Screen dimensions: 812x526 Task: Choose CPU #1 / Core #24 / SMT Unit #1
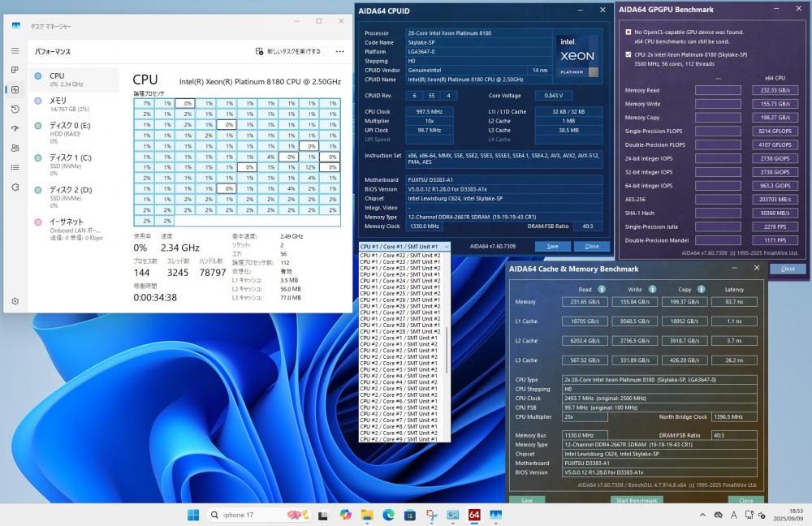point(400,274)
